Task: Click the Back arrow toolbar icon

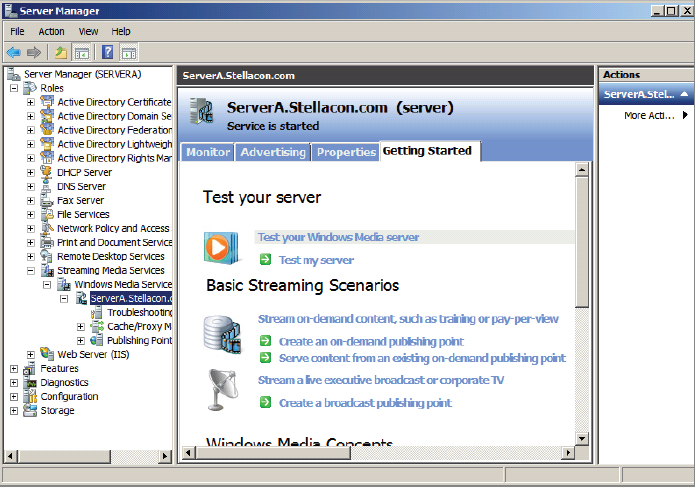Action: pos(14,53)
